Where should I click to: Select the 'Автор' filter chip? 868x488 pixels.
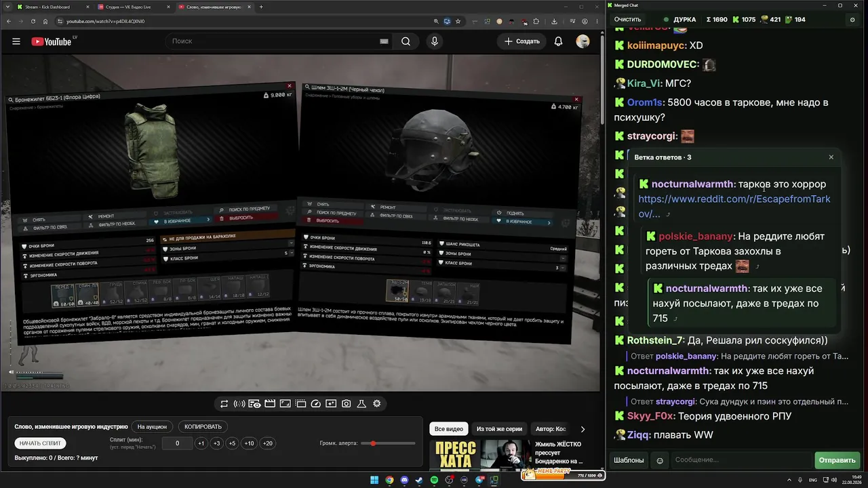(x=551, y=429)
